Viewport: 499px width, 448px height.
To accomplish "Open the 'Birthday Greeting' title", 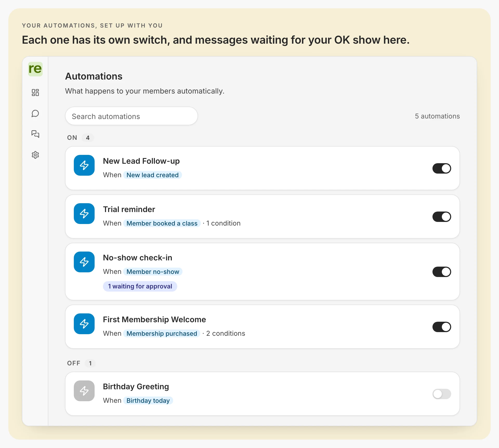I will click(136, 387).
